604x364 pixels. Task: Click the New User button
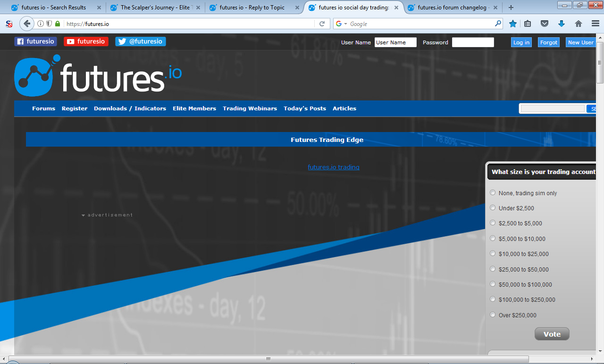click(x=580, y=42)
